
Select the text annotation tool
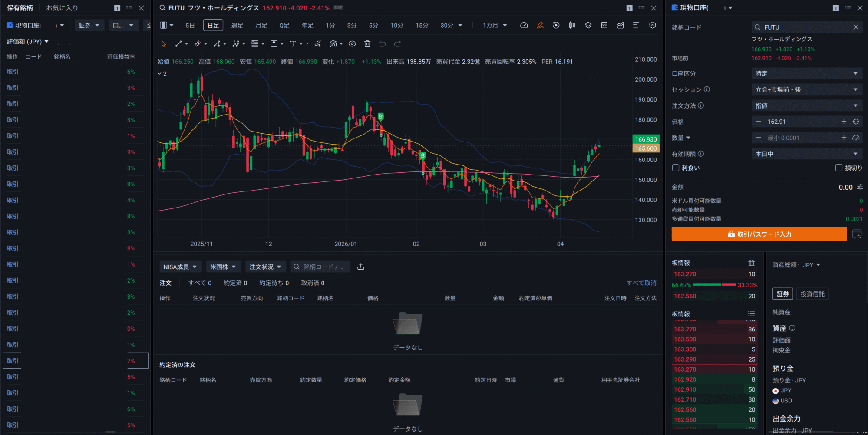tap(293, 43)
